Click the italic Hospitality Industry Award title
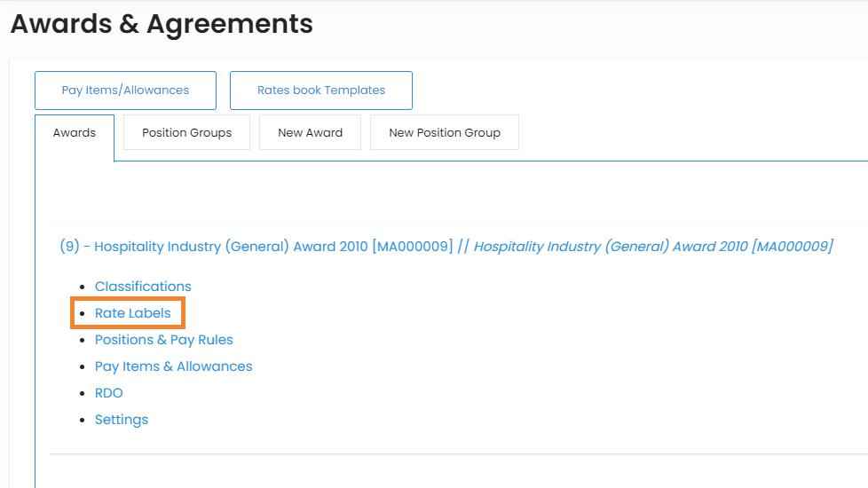The height and width of the screenshot is (488, 868). click(x=653, y=247)
